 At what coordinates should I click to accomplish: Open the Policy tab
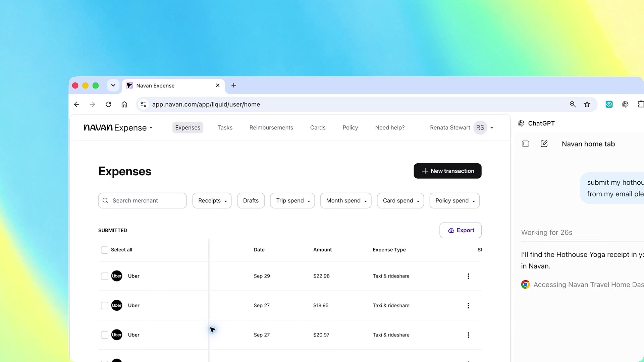point(351,128)
